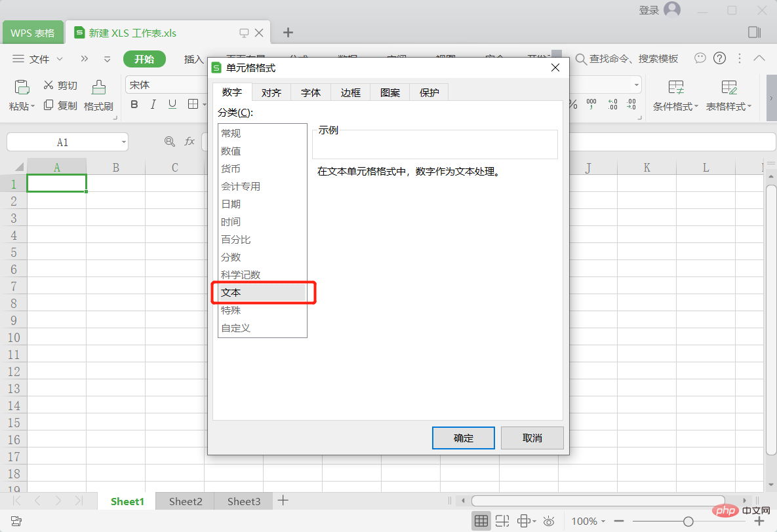This screenshot has width=777, height=532.
Task: Click the eye protection mode icon
Action: 549,521
